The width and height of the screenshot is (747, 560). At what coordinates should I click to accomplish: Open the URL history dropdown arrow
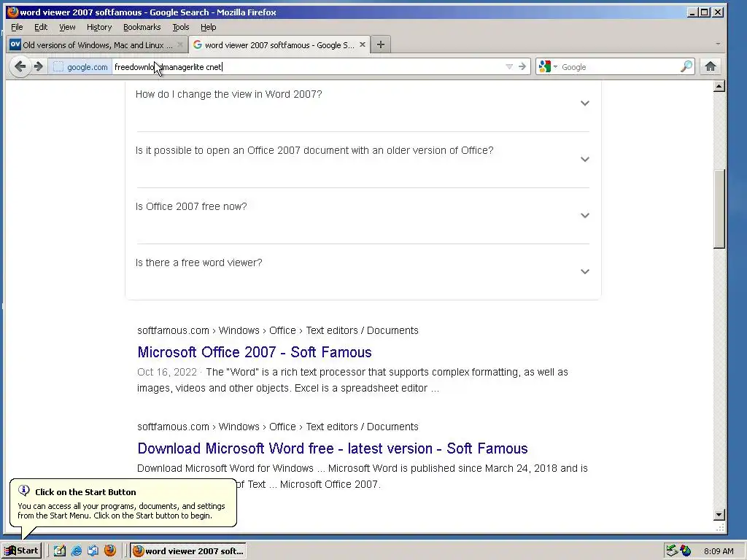(x=508, y=66)
